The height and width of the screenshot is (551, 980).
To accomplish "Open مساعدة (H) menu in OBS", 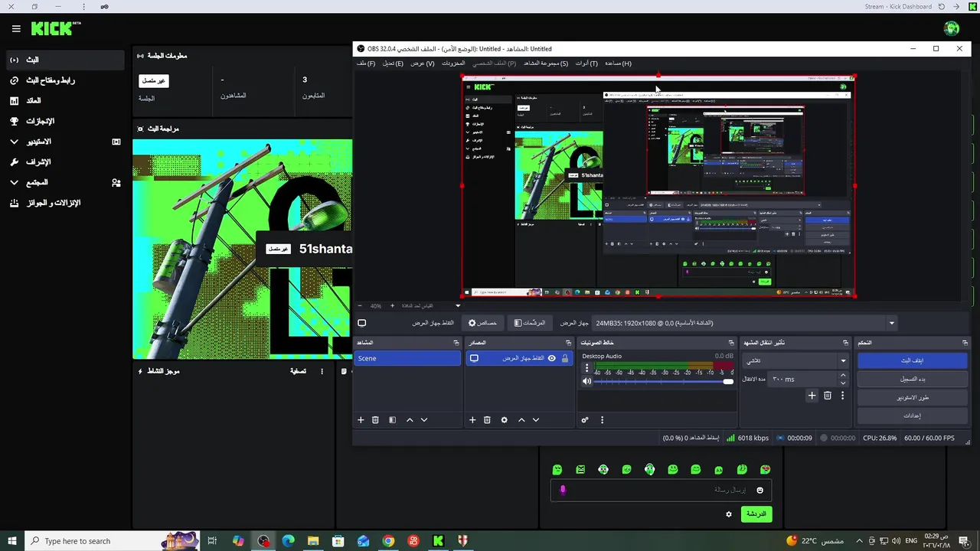I will (618, 64).
